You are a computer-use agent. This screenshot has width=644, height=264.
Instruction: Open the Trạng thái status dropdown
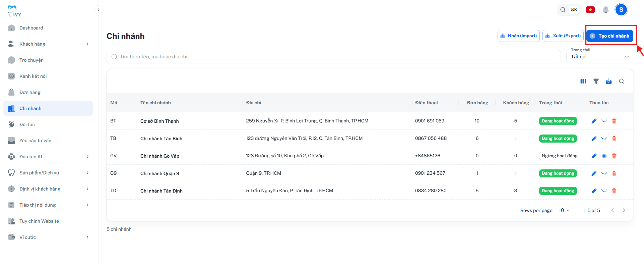coord(600,57)
